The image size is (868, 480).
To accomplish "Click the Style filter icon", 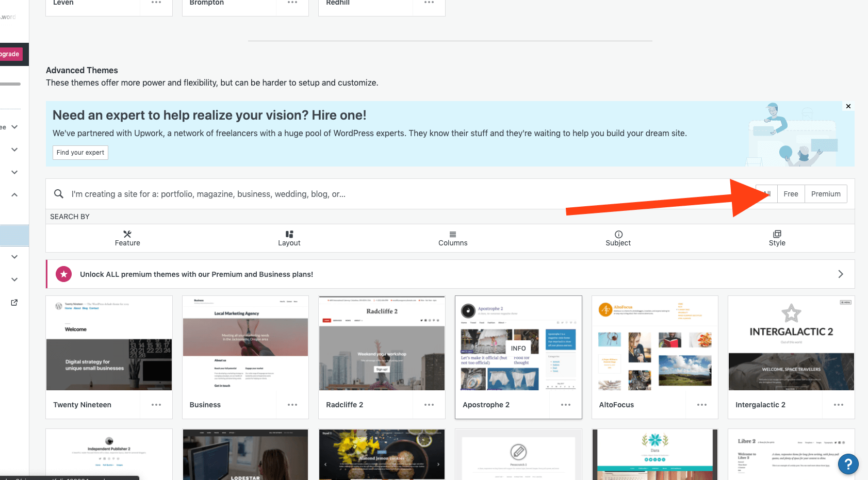I will [777, 234].
